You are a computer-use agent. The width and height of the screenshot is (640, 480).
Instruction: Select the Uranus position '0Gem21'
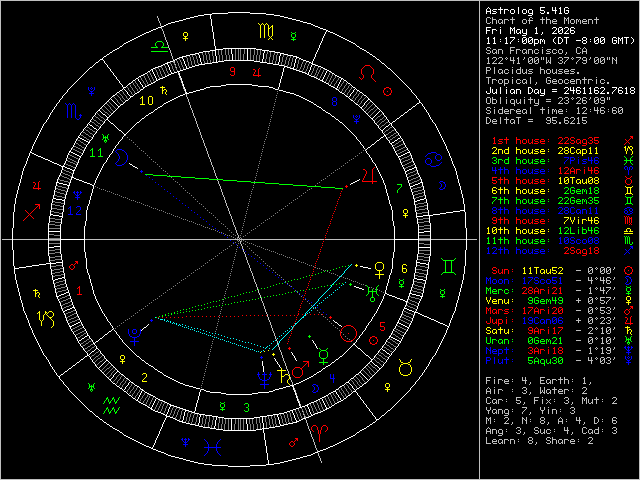tap(545, 340)
